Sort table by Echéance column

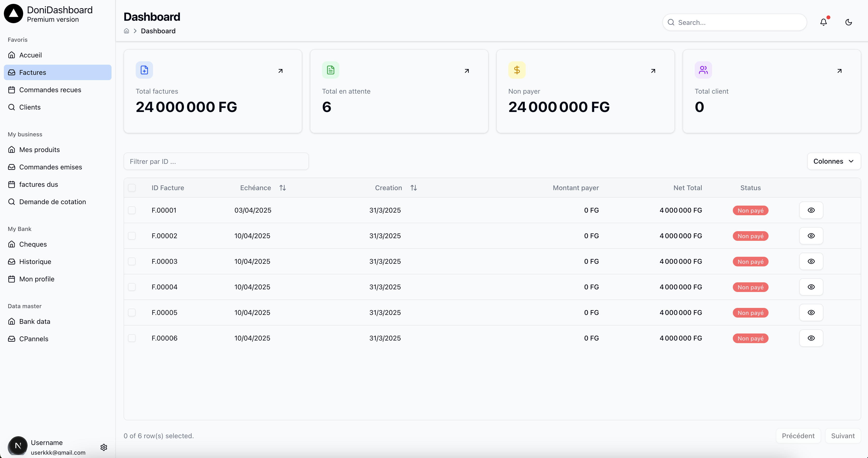click(x=283, y=187)
